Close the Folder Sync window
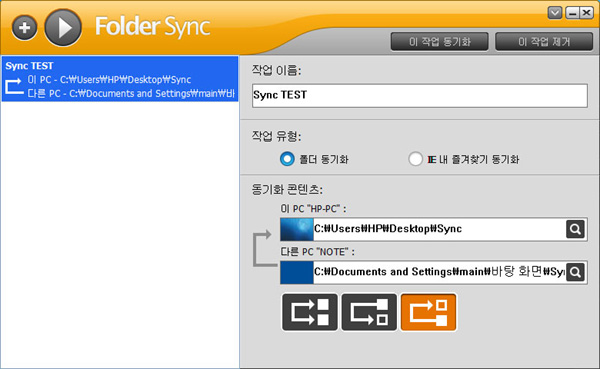The image size is (600, 369). [586, 13]
